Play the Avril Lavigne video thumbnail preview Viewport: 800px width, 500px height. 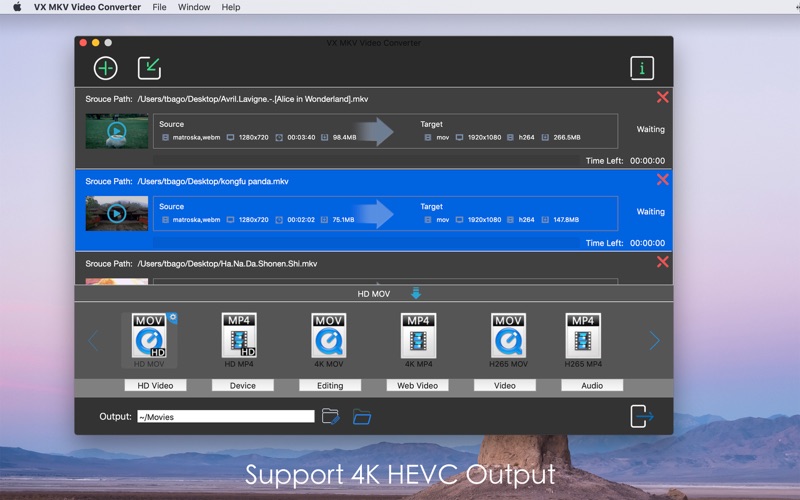[117, 131]
